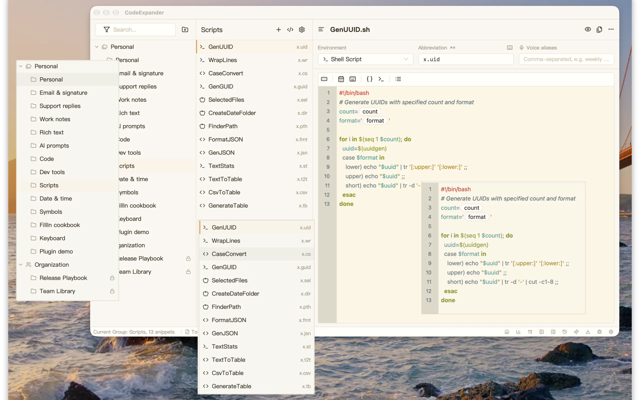
Task: Click the copy icon in editor header
Action: [599, 29]
